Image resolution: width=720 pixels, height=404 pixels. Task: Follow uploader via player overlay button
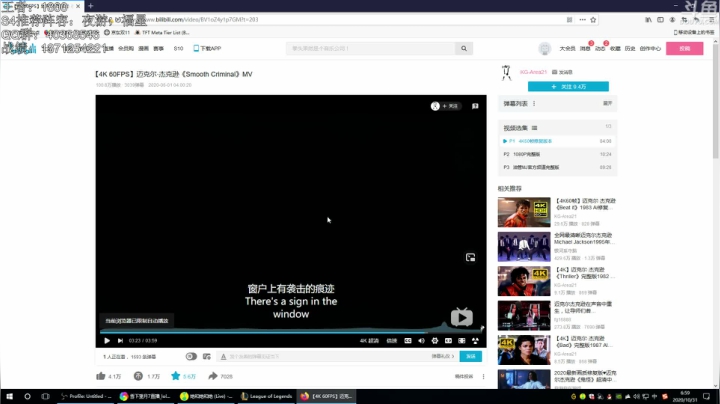[445, 106]
